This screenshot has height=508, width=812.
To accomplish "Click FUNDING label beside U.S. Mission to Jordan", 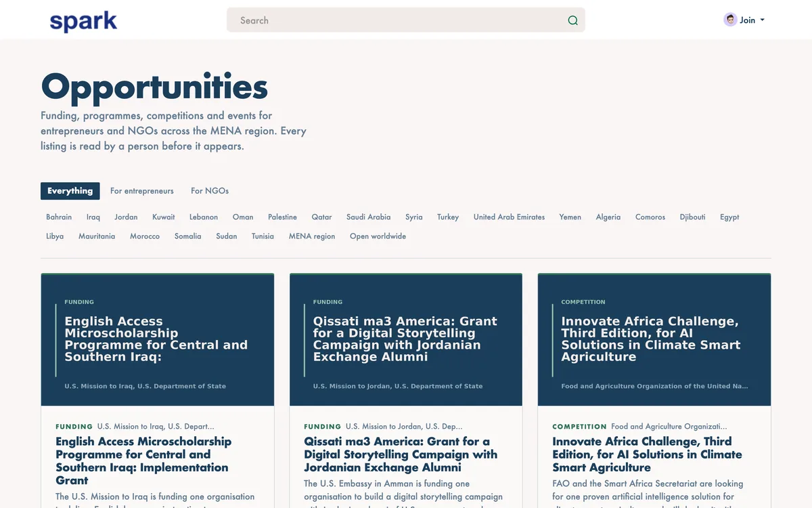I will [x=323, y=427].
